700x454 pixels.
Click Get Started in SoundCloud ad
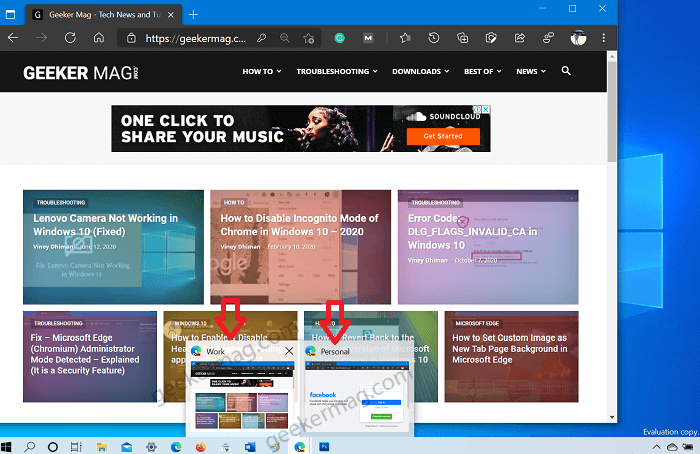tap(443, 136)
